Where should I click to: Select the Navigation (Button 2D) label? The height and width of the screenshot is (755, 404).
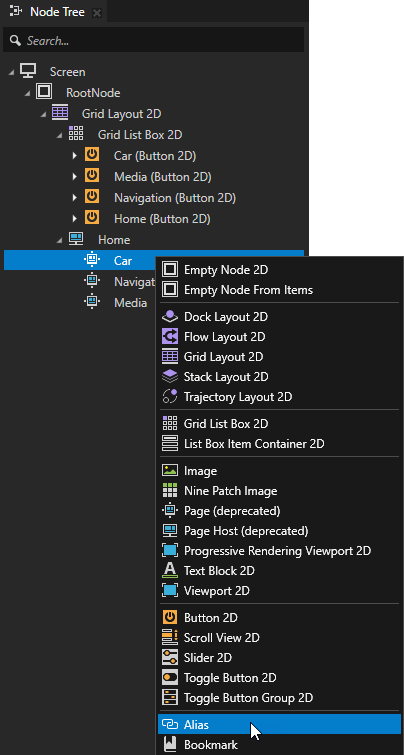(x=175, y=197)
